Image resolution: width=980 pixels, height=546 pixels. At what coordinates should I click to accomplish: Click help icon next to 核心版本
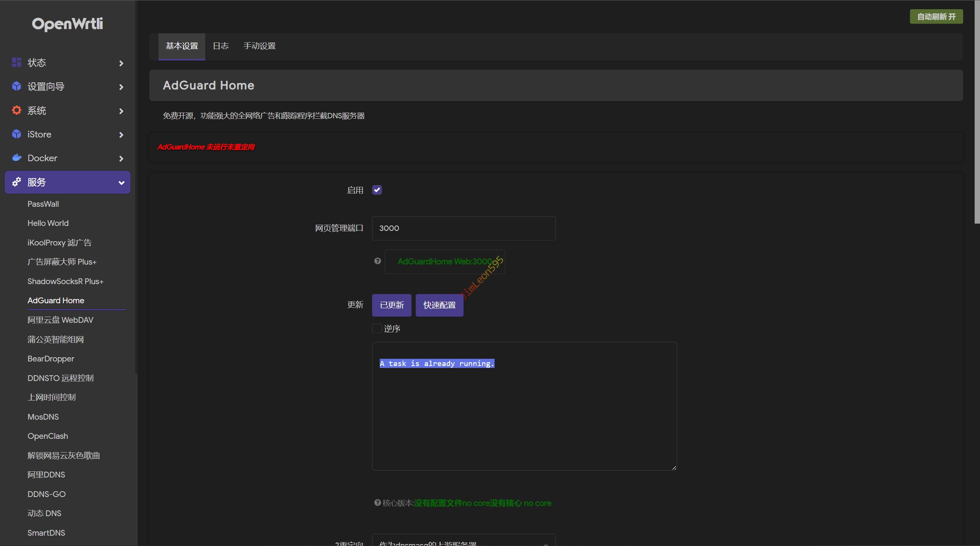[x=377, y=503]
